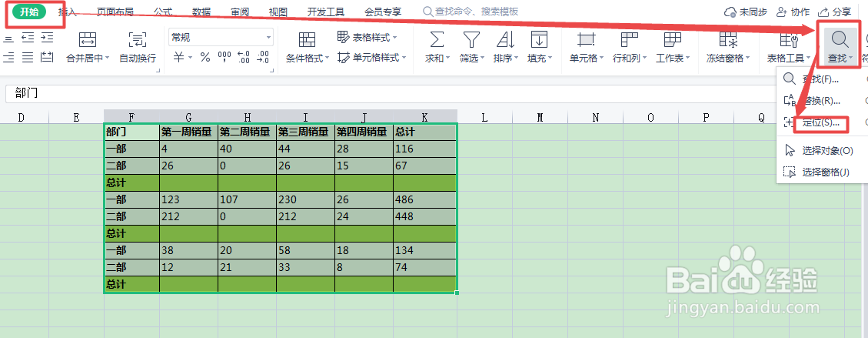This screenshot has height=338, width=868.
Task: Click the increase indent icon
Action: pos(47,38)
